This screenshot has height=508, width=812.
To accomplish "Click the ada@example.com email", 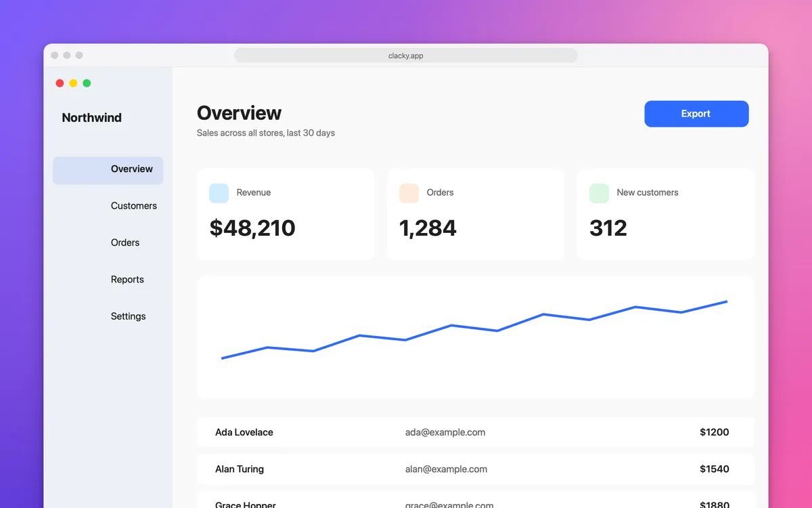I will pyautogui.click(x=445, y=432).
